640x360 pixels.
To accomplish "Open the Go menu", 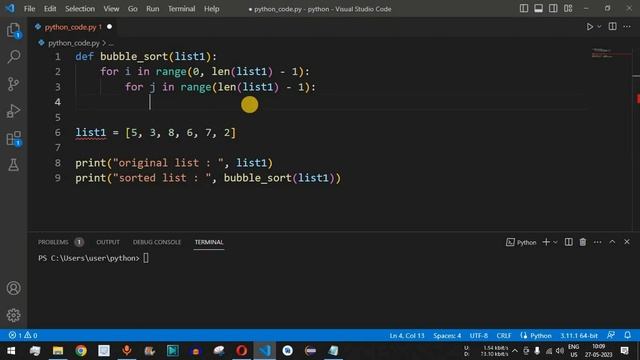I will 133,9.
